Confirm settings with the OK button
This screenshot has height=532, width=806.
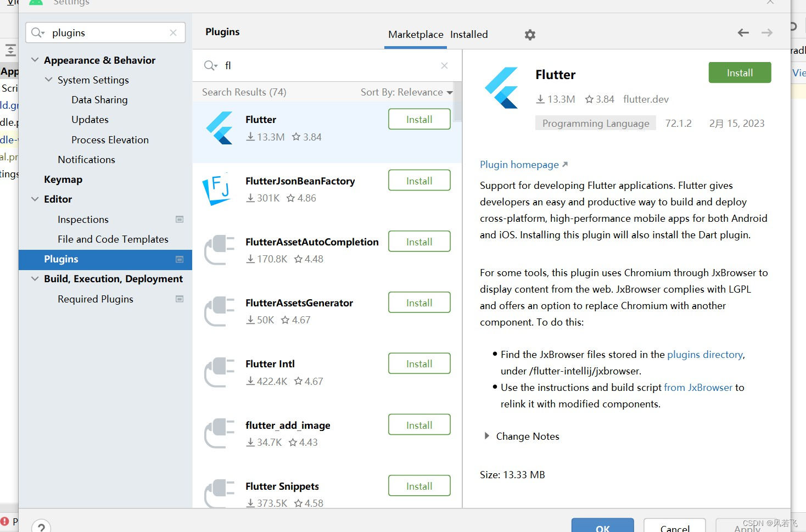point(602,525)
